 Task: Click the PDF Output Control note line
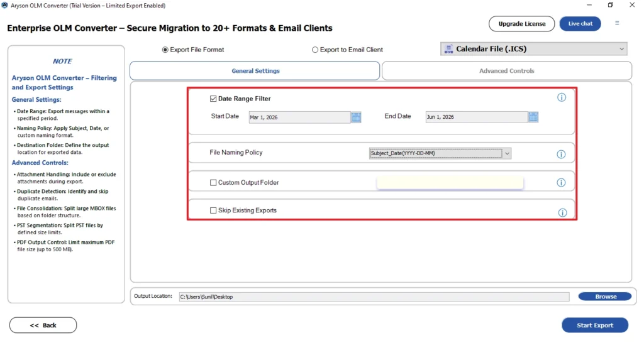click(64, 246)
